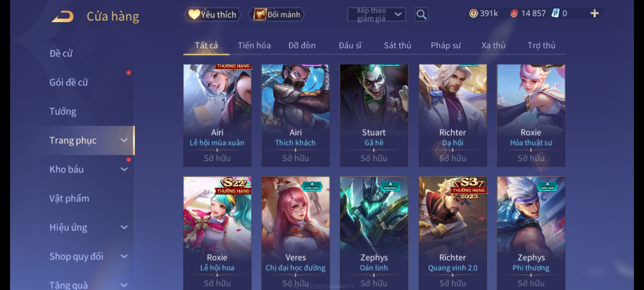The image size is (644, 290).
Task: Open the search magnifier icon
Action: pos(421,15)
